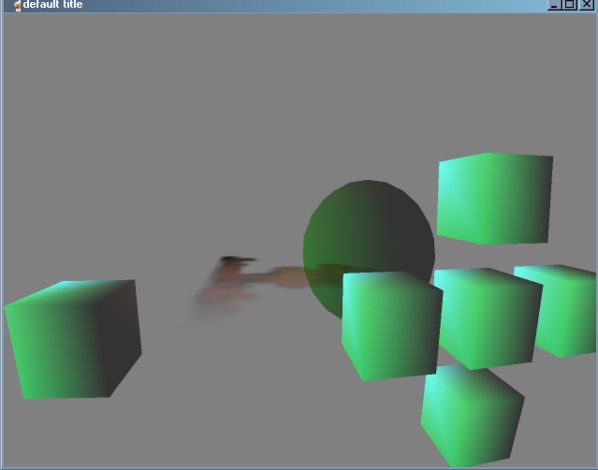Click the dark blurred tip of the particle effect
598x470 pixels.
click(237, 260)
